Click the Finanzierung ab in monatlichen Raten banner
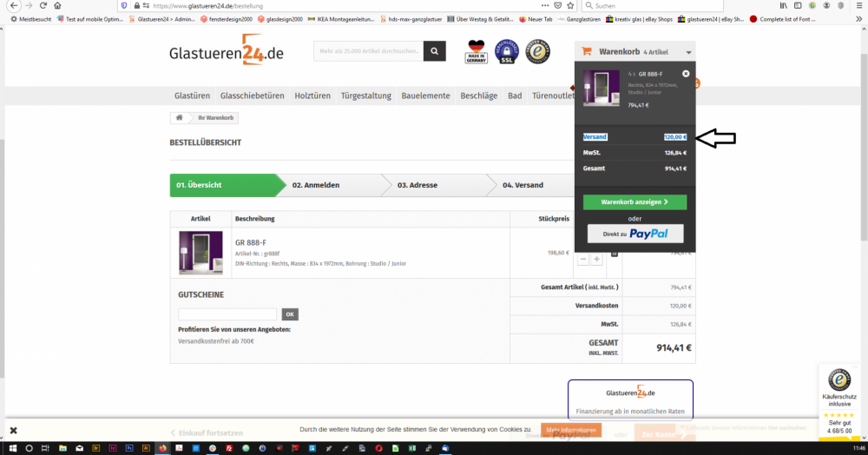868x455 pixels. click(630, 400)
